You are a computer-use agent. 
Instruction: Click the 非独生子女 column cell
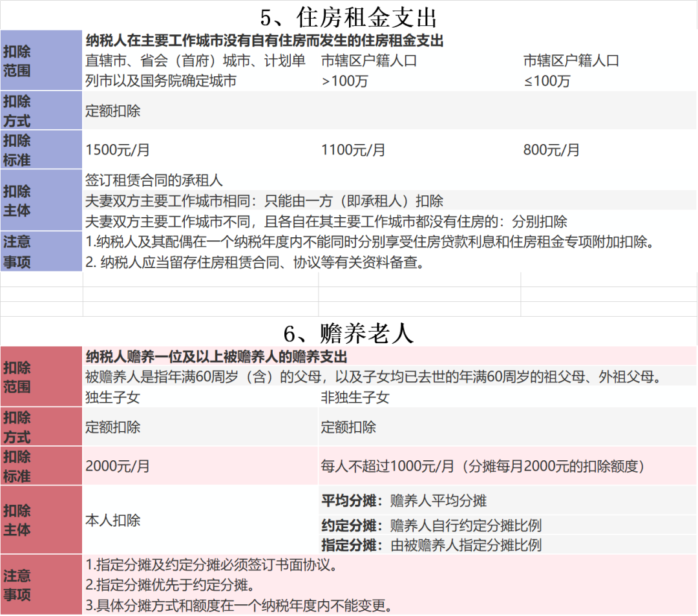(355, 398)
